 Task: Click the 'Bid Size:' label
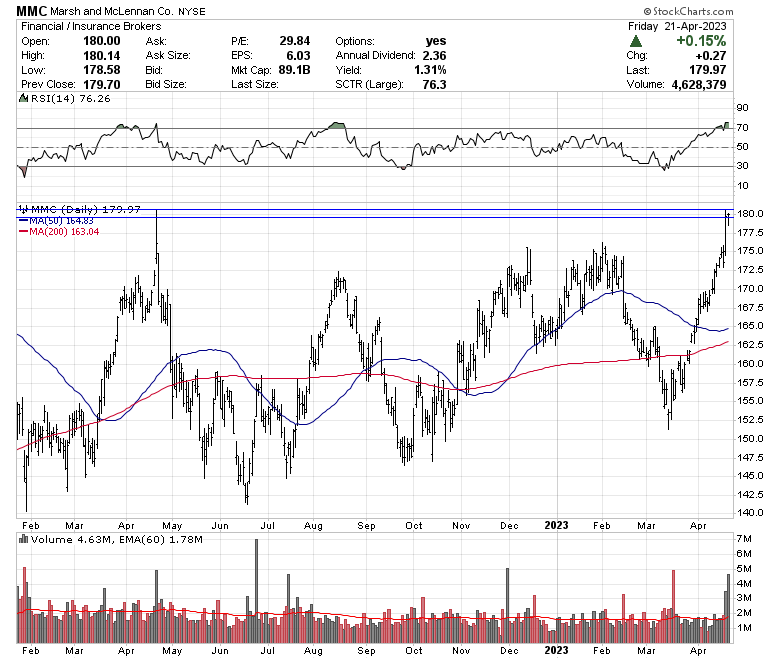point(166,85)
